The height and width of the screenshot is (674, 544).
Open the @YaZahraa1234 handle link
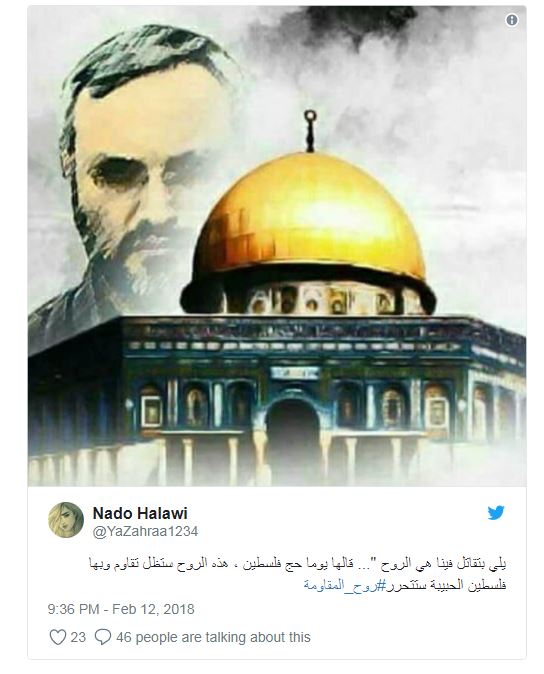pyautogui.click(x=145, y=531)
